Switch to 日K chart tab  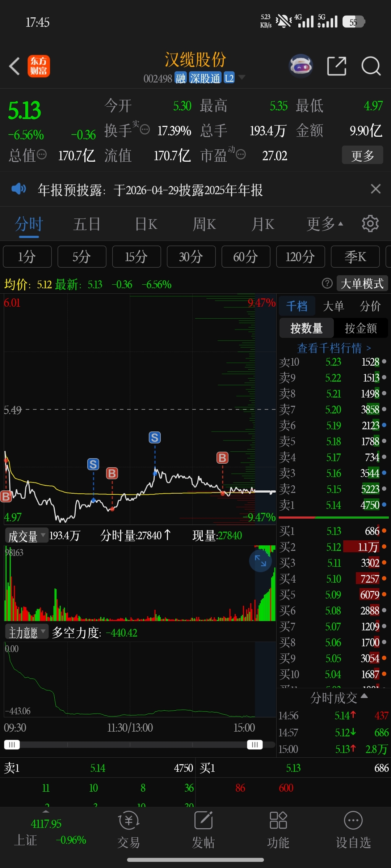[146, 224]
